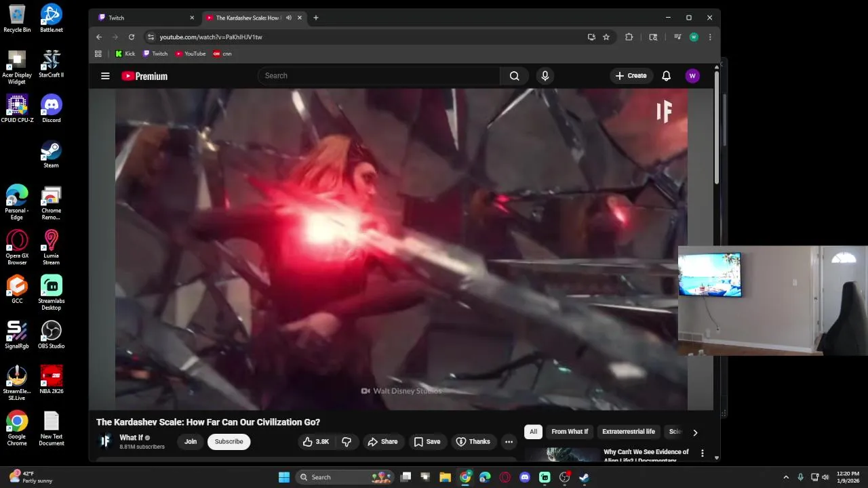
Task: Click the Chrome profile avatar W
Action: click(x=694, y=37)
